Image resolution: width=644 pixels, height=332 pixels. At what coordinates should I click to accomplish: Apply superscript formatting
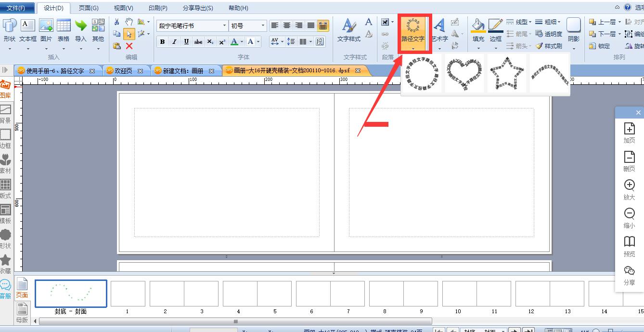click(x=222, y=42)
